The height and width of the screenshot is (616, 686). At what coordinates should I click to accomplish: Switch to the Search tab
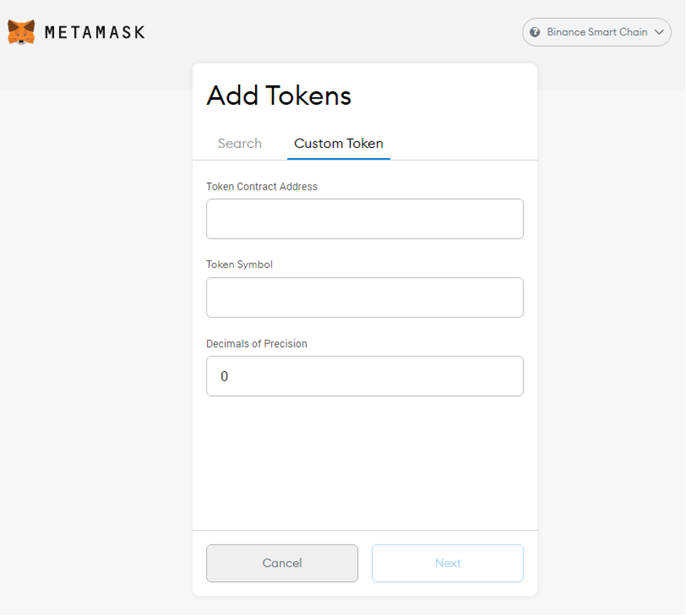pyautogui.click(x=239, y=144)
